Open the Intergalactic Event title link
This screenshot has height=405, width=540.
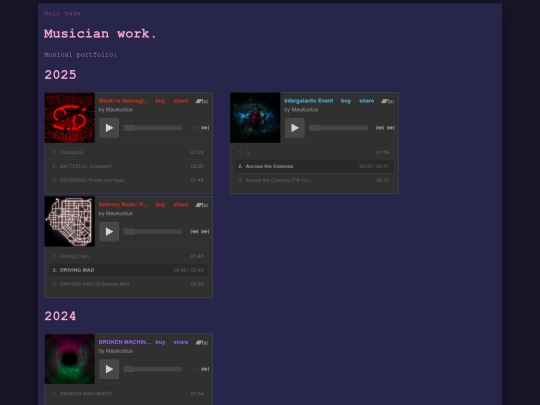pos(309,101)
